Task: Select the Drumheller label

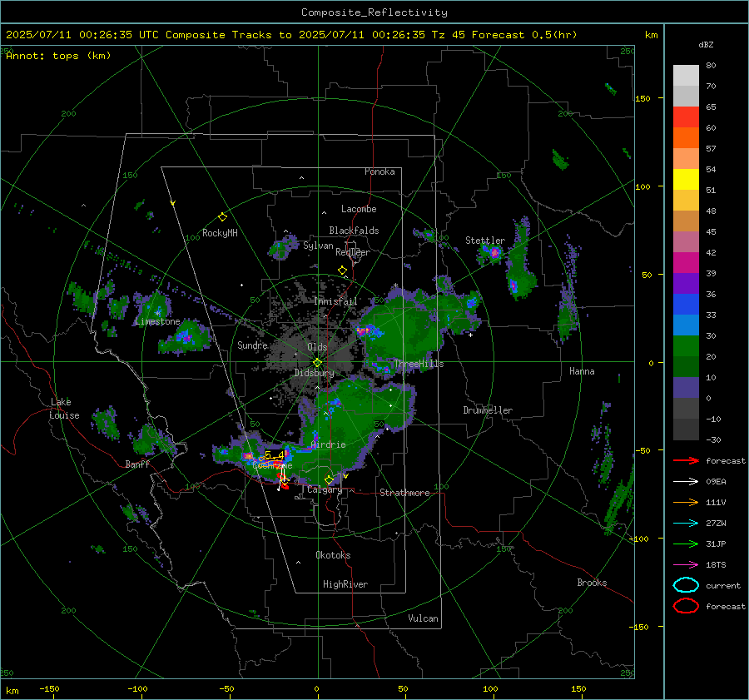Action: (x=488, y=410)
